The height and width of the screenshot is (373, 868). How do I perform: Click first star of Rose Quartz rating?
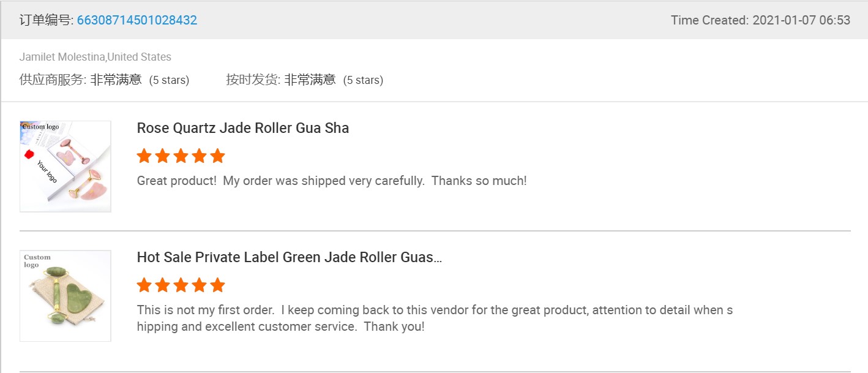(144, 156)
